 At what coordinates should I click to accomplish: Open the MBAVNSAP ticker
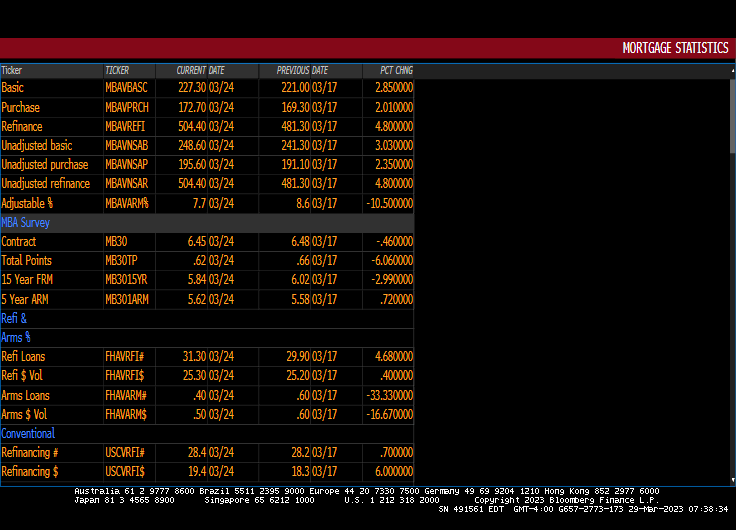[x=127, y=165]
